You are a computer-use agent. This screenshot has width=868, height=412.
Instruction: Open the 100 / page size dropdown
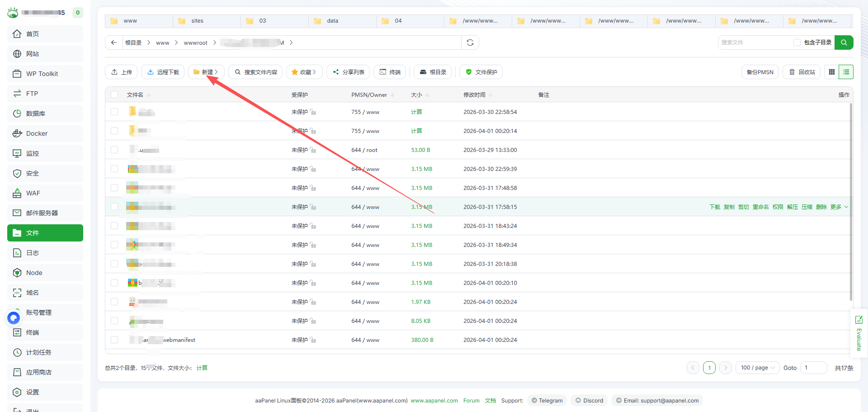click(x=757, y=368)
